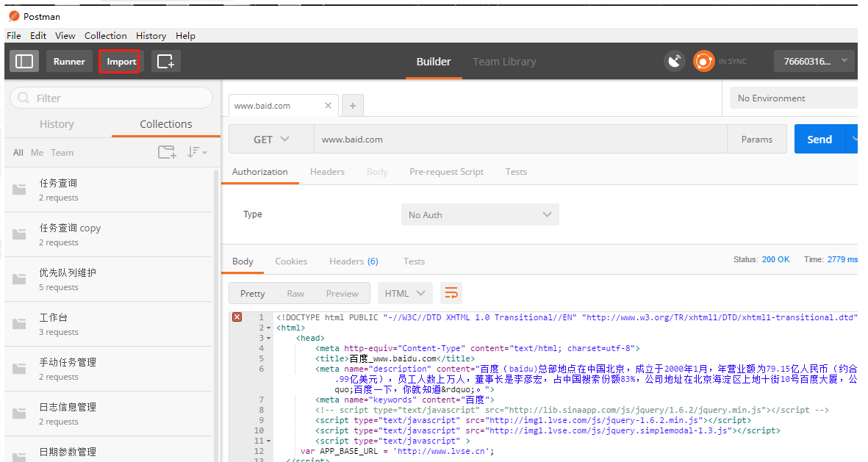Click the folder icon of 手动任务管理

pyautogui.click(x=19, y=369)
